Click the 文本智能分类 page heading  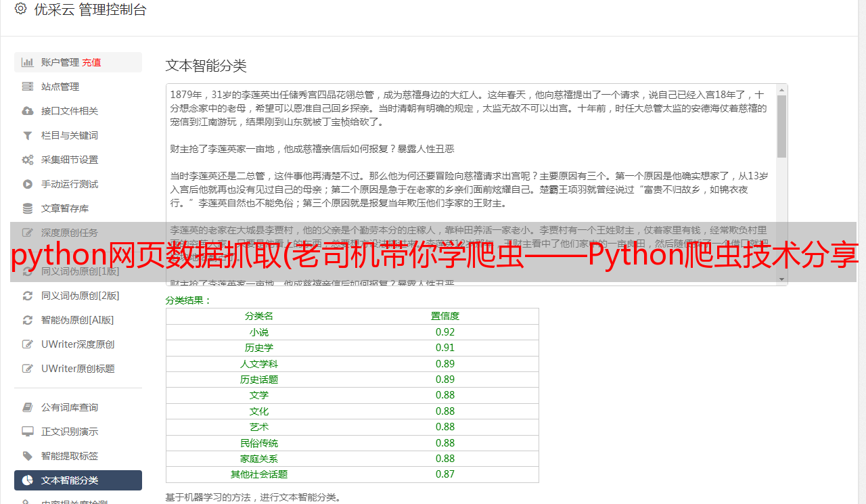click(x=206, y=66)
